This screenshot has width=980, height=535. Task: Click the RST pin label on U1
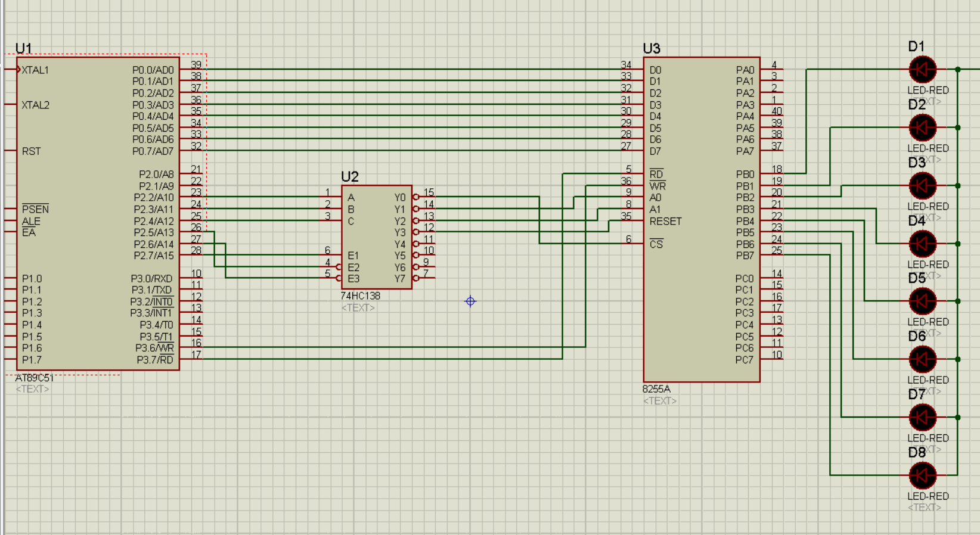click(32, 151)
